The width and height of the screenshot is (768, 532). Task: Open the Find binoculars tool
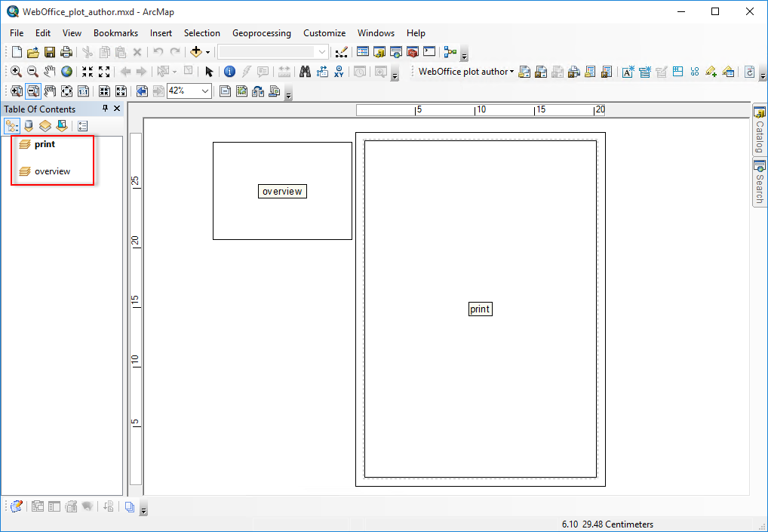tap(305, 72)
